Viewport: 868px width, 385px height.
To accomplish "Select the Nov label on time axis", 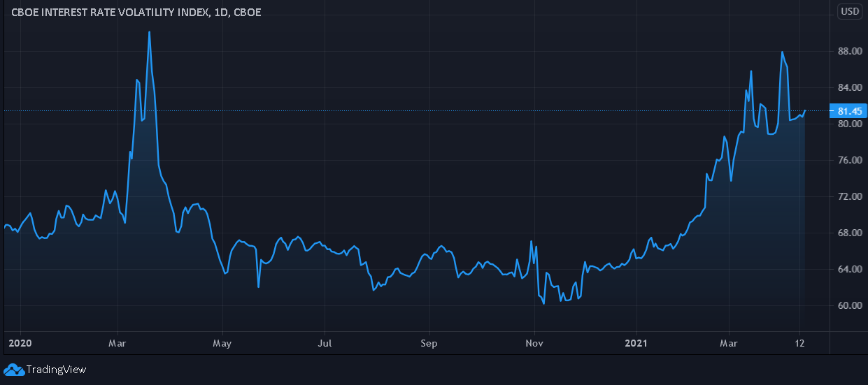I will (x=534, y=343).
